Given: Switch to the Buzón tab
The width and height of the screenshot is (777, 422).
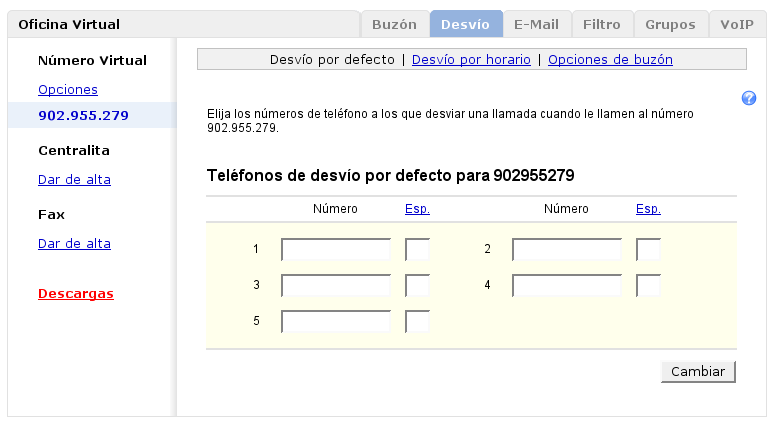Looking at the screenshot, I should click(394, 24).
